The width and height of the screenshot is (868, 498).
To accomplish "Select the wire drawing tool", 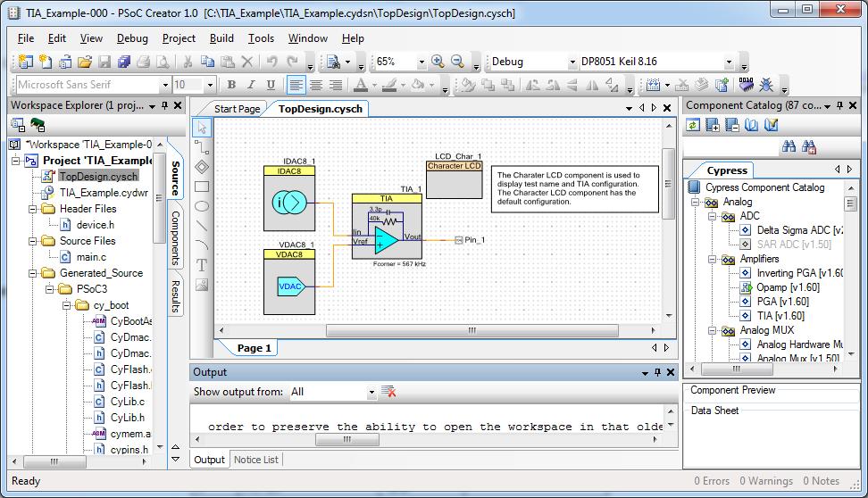I will click(202, 146).
